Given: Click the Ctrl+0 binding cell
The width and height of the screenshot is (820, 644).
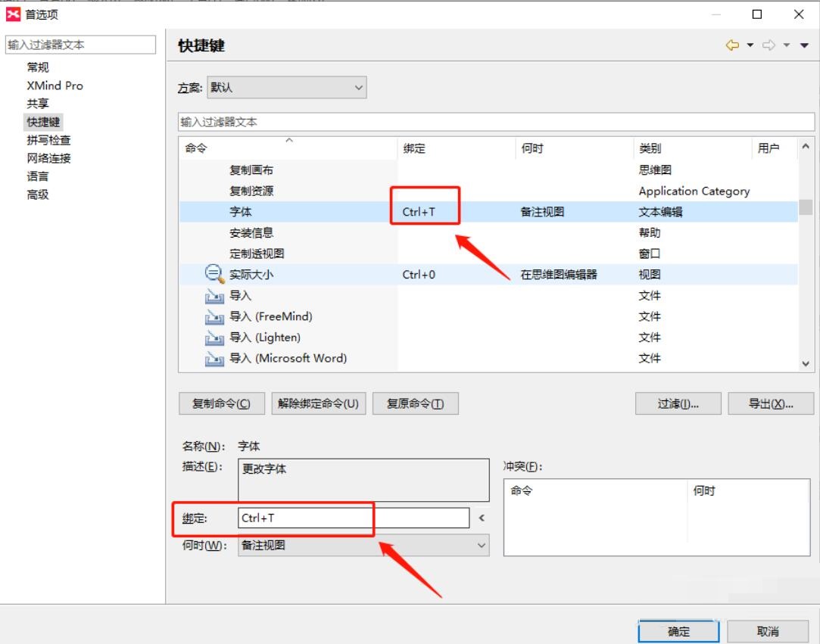Looking at the screenshot, I should (419, 275).
